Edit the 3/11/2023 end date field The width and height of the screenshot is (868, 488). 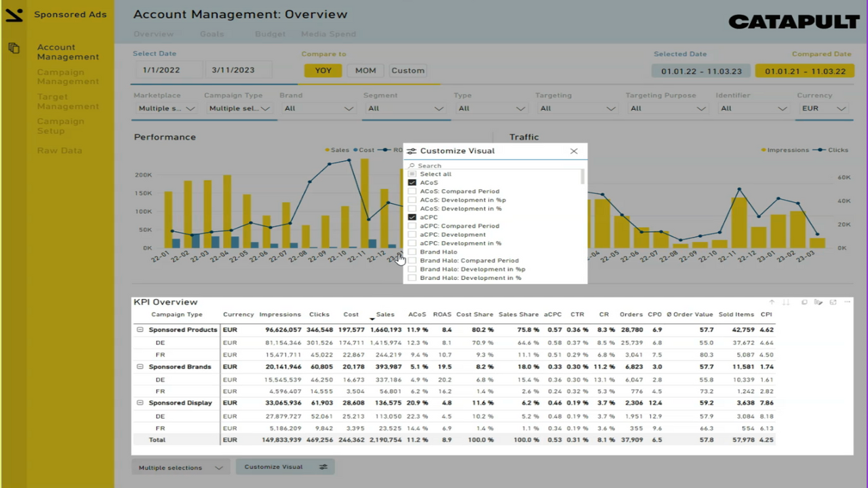coord(237,70)
